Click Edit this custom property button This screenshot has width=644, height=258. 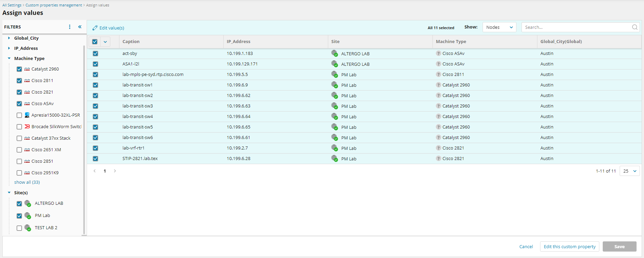tap(570, 246)
